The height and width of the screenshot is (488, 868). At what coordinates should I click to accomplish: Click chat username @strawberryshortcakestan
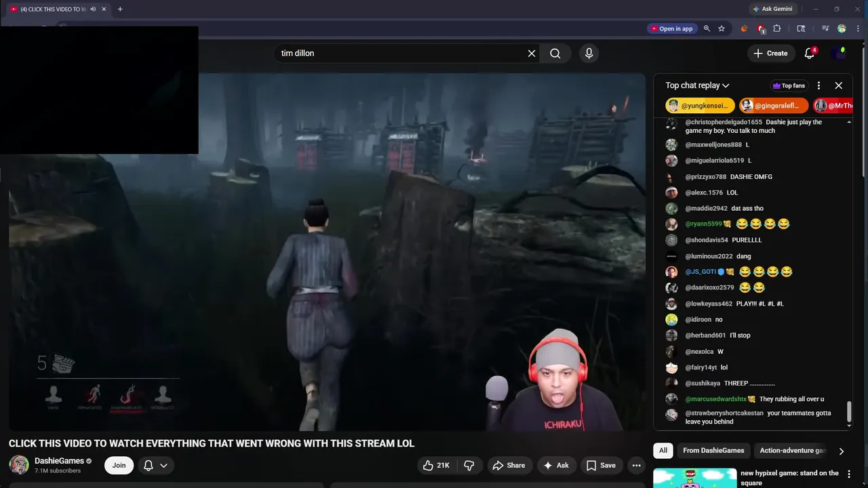[x=724, y=413]
